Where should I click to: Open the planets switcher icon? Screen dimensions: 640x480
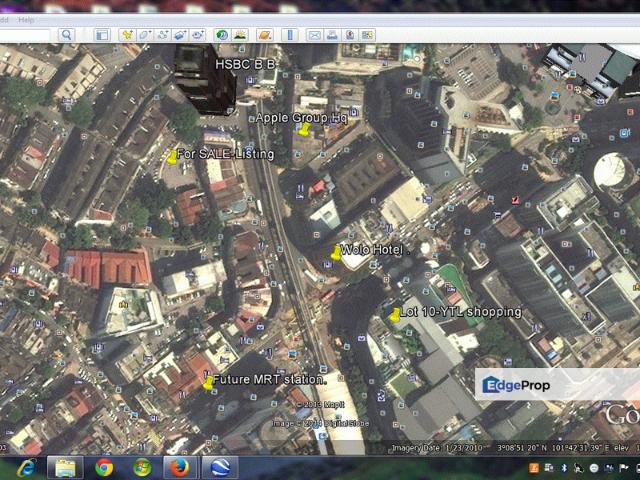tap(264, 34)
